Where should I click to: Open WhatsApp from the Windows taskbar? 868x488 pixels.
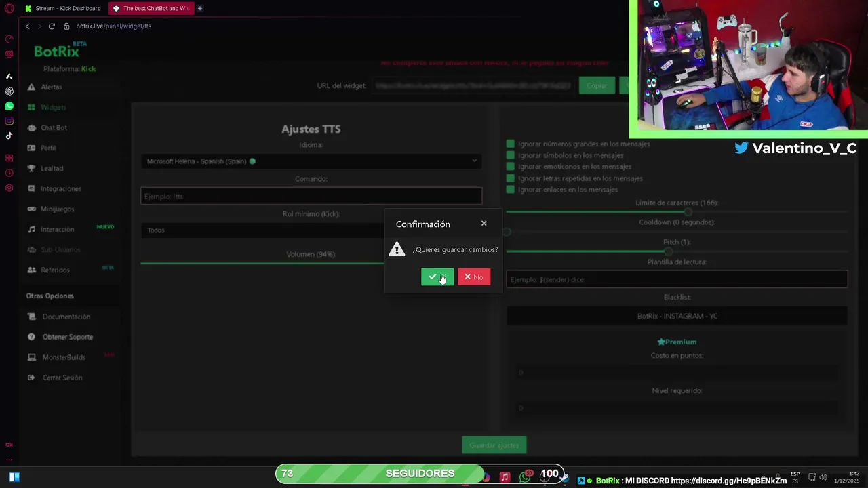525,477
